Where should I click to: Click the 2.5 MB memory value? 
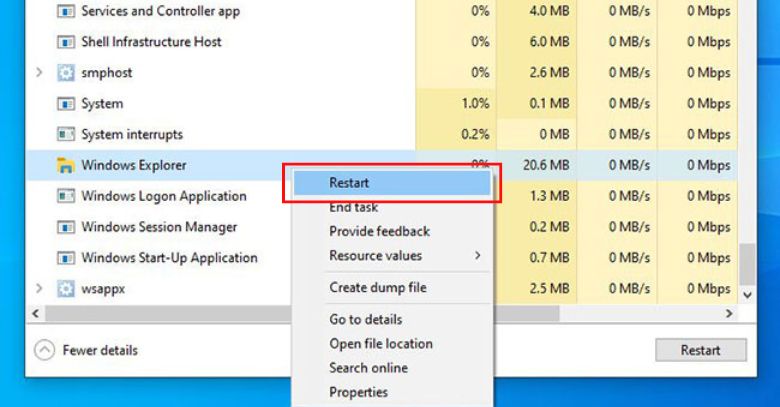549,289
